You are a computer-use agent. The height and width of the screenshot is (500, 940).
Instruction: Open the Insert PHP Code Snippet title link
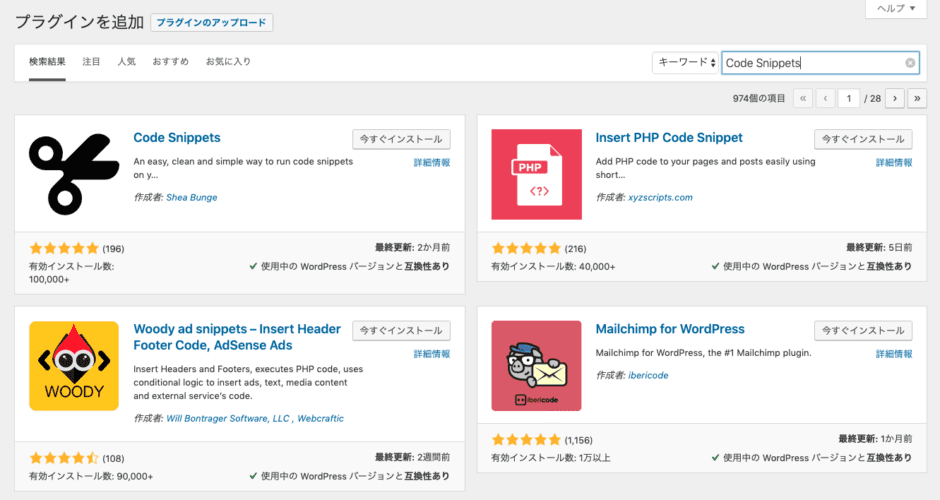669,137
